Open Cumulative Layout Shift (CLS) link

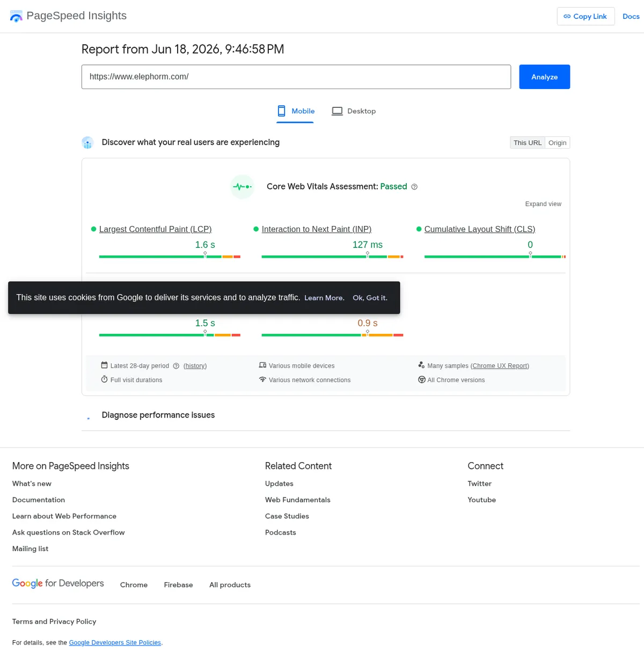click(x=480, y=229)
